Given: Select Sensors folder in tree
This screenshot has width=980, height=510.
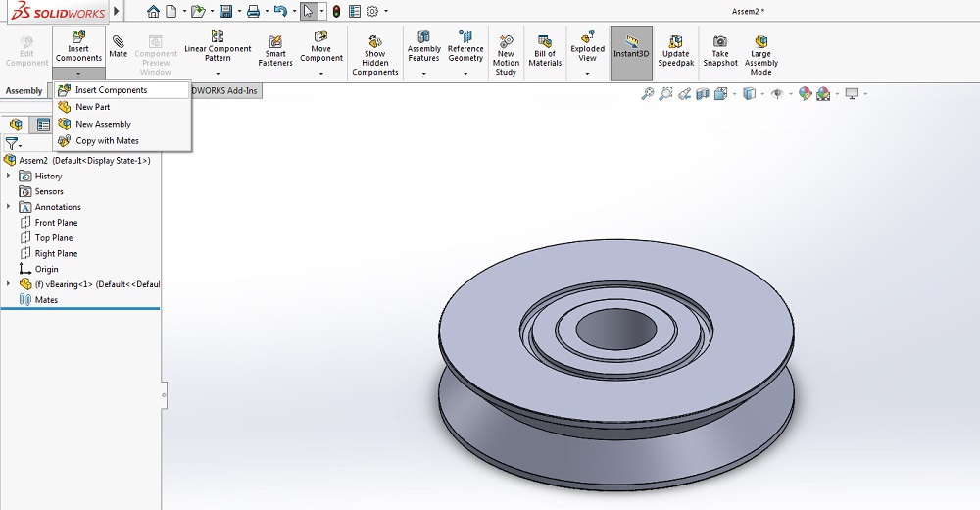Looking at the screenshot, I should click(41, 191).
